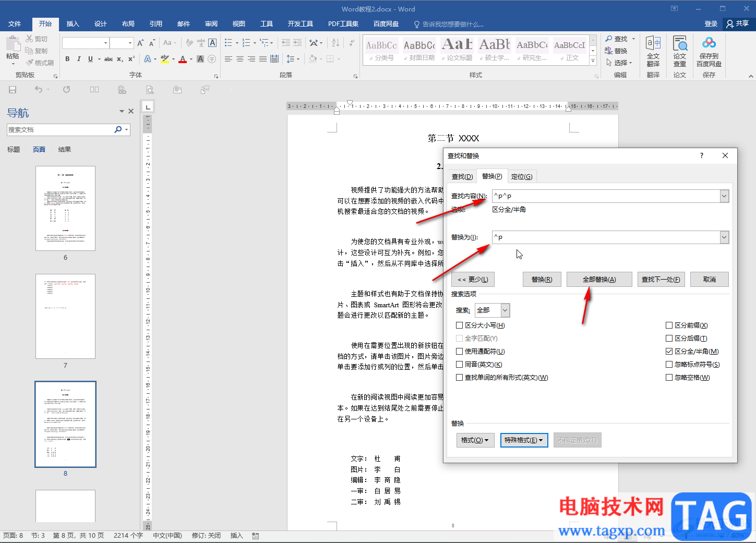Click Save to Baidu Netdisk icon
The width and height of the screenshot is (756, 543).
point(709,52)
